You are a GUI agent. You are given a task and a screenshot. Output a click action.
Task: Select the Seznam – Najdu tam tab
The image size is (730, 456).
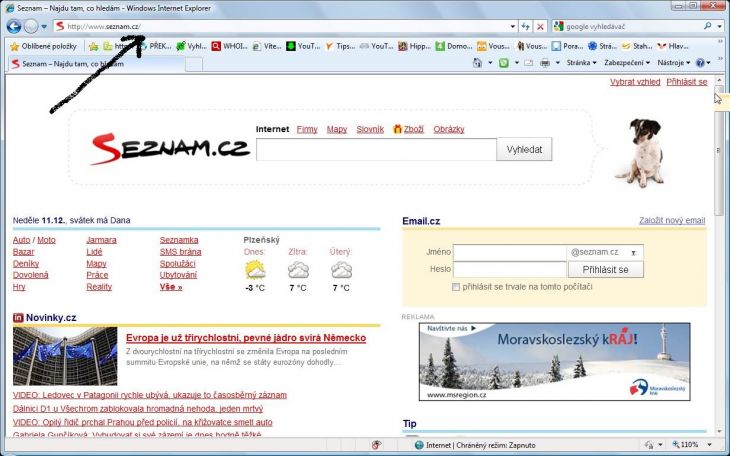point(95,64)
